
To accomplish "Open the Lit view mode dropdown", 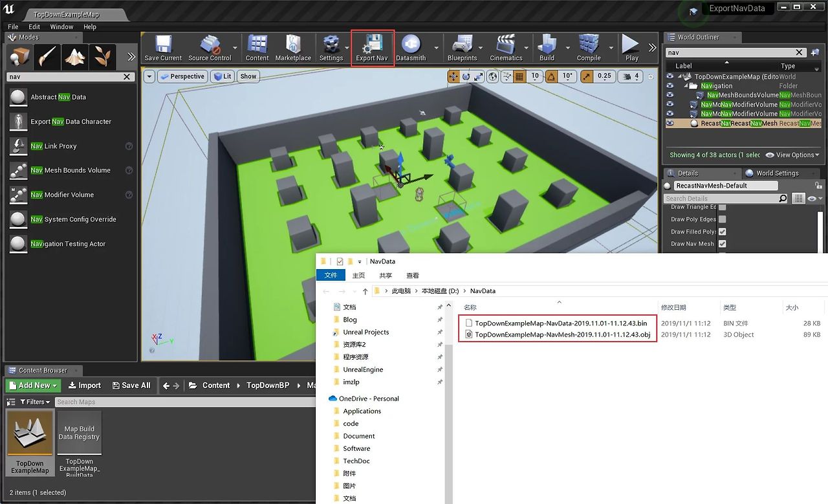I will click(x=223, y=76).
